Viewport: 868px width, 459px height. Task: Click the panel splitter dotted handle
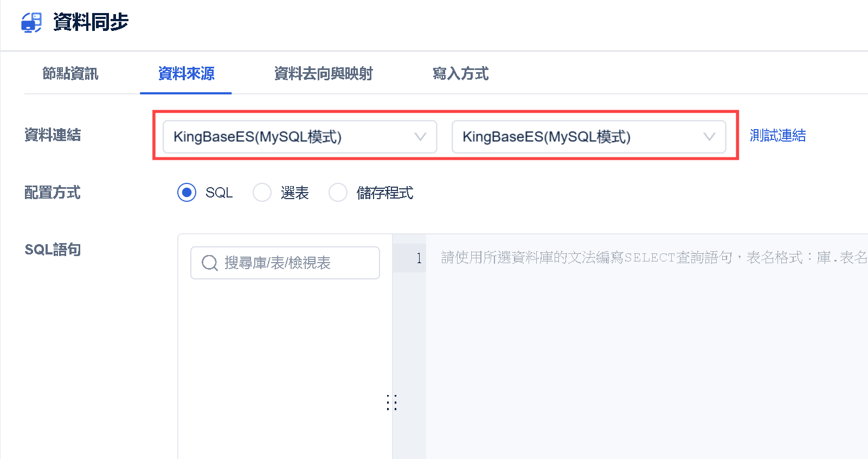click(x=392, y=403)
